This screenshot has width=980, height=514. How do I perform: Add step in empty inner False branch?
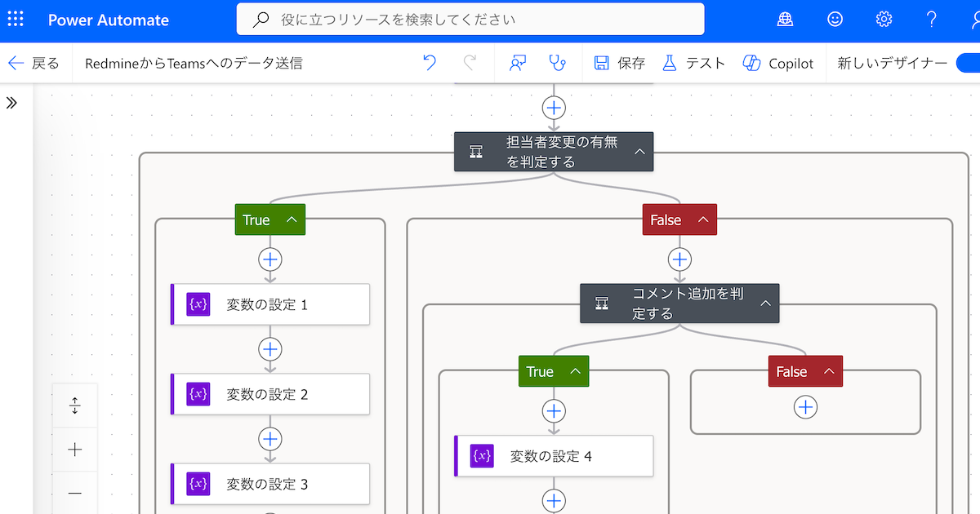click(x=805, y=406)
